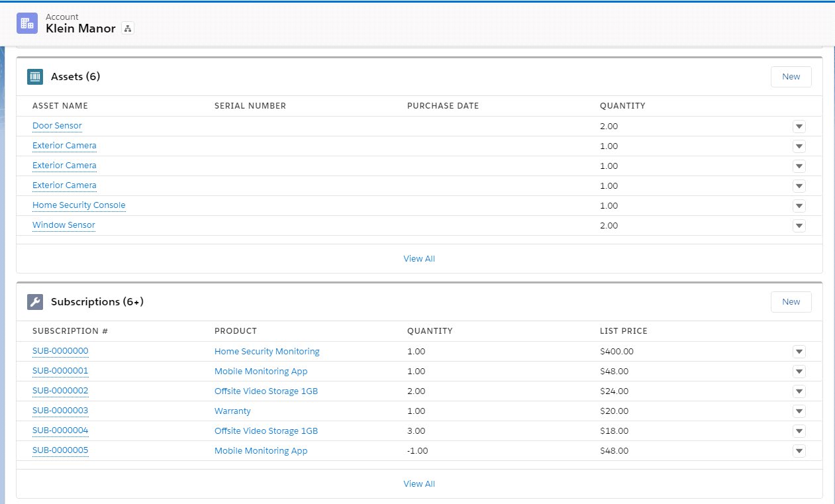Expand actions menu for Home Security Console

pyautogui.click(x=799, y=206)
